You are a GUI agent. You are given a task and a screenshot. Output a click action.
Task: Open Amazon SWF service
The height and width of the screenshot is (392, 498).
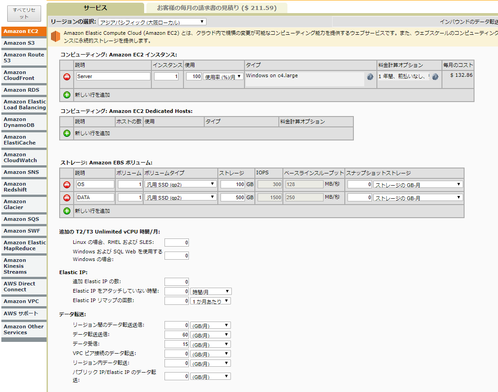coord(24,231)
